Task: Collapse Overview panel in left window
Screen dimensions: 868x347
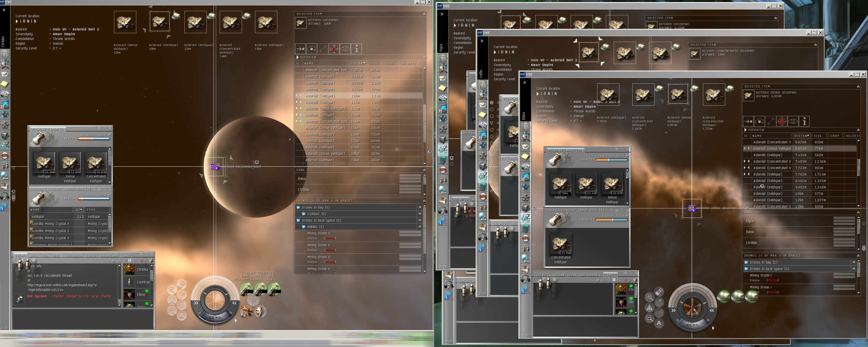Action: (x=424, y=57)
